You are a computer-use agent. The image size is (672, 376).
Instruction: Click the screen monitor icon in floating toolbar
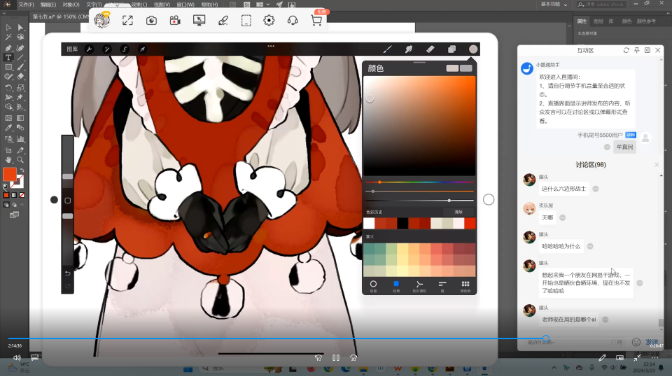pos(199,20)
